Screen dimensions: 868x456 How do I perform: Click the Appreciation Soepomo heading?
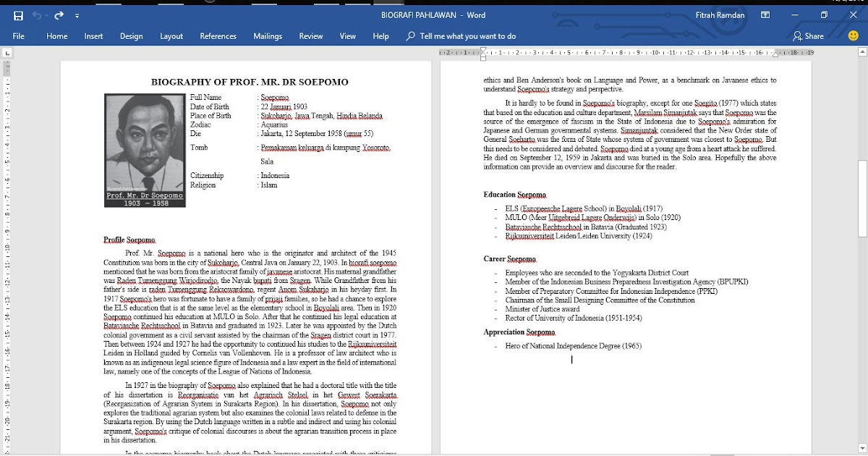coord(519,332)
